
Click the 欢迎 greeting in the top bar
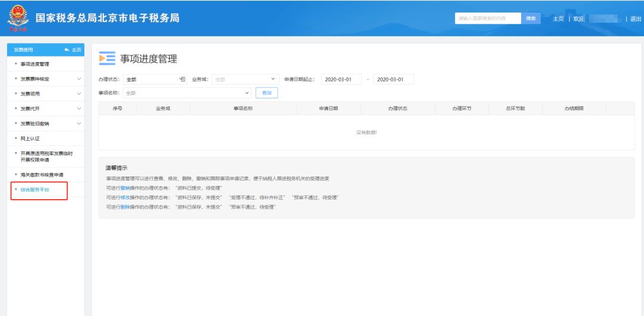(x=578, y=19)
